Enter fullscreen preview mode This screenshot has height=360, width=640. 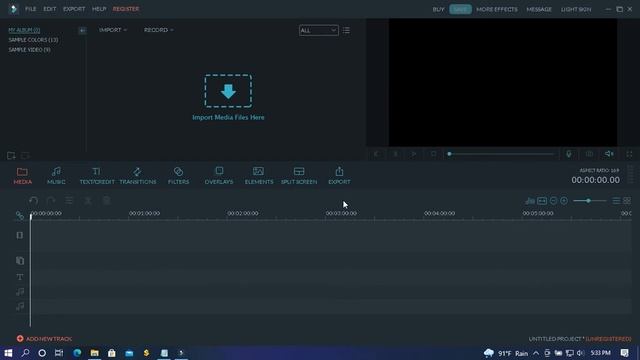coord(629,154)
